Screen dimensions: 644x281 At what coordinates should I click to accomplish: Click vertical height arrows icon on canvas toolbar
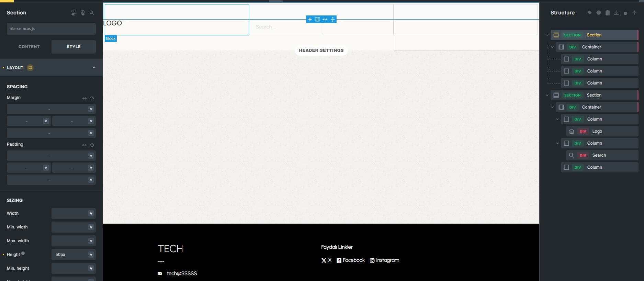click(332, 19)
